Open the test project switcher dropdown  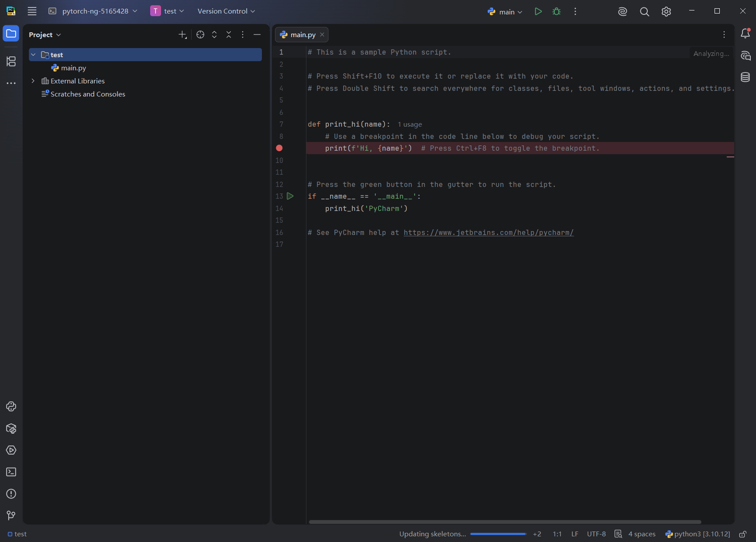pyautogui.click(x=167, y=11)
